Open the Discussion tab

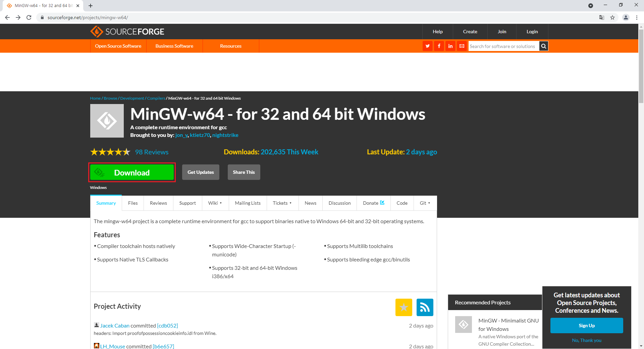coord(340,203)
